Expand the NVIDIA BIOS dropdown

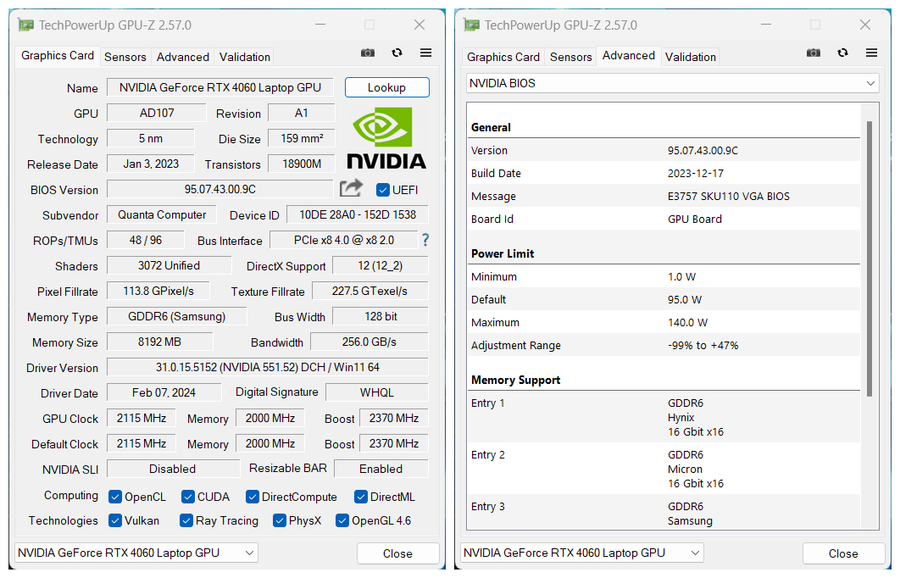coord(673,84)
